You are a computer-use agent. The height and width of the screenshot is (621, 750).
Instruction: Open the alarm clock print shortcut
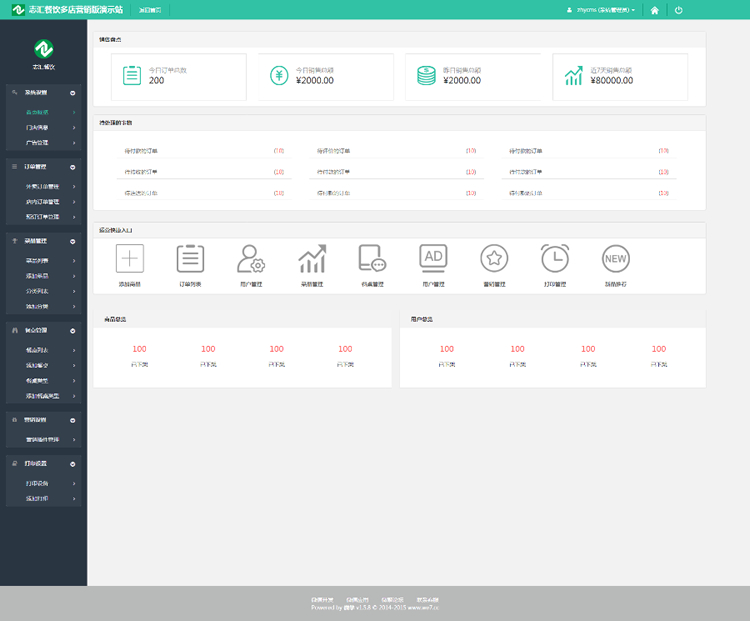[555, 259]
